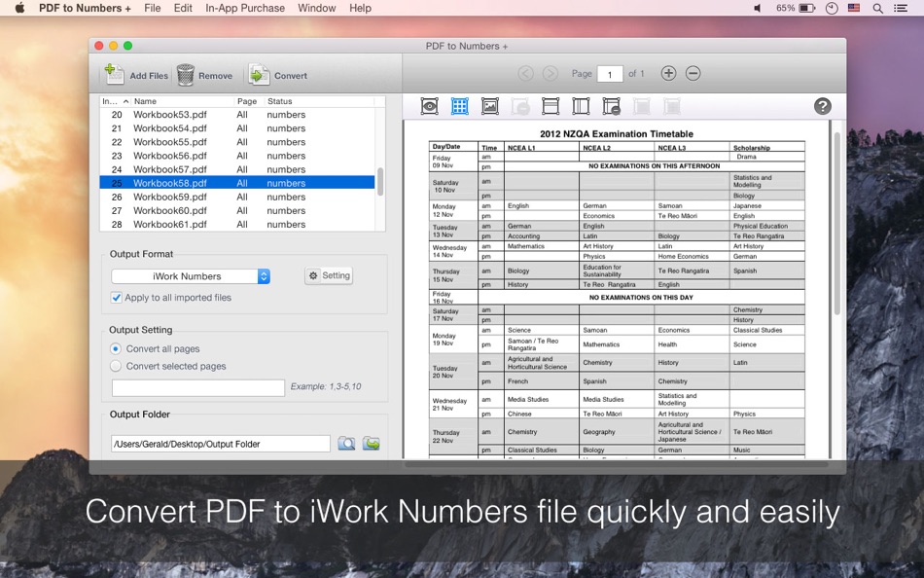Open output folder with green arrow icon
The image size is (924, 578).
point(372,444)
